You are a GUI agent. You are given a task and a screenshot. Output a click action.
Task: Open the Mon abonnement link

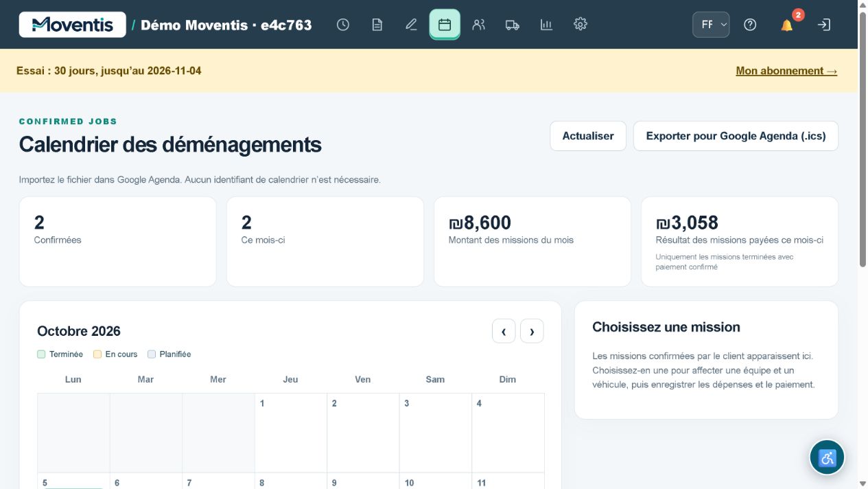[x=786, y=71]
